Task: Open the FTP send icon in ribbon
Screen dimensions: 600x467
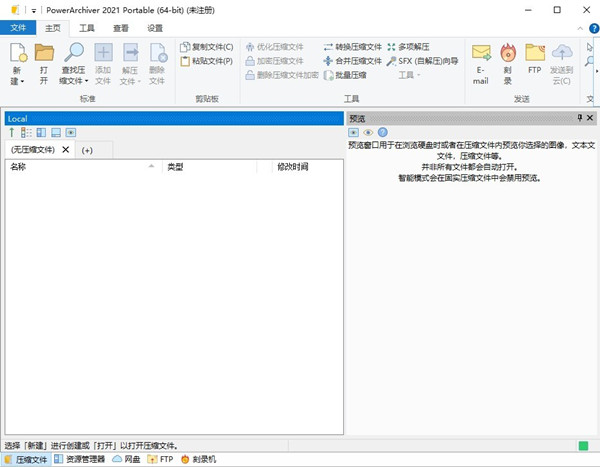Action: 535,54
